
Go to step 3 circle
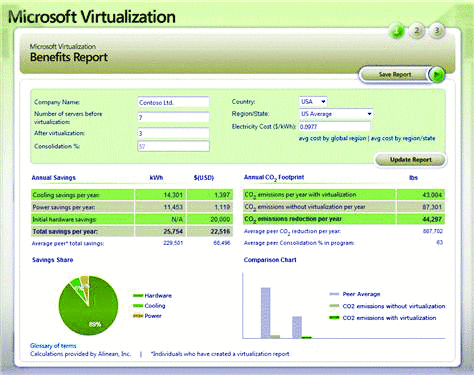click(437, 31)
